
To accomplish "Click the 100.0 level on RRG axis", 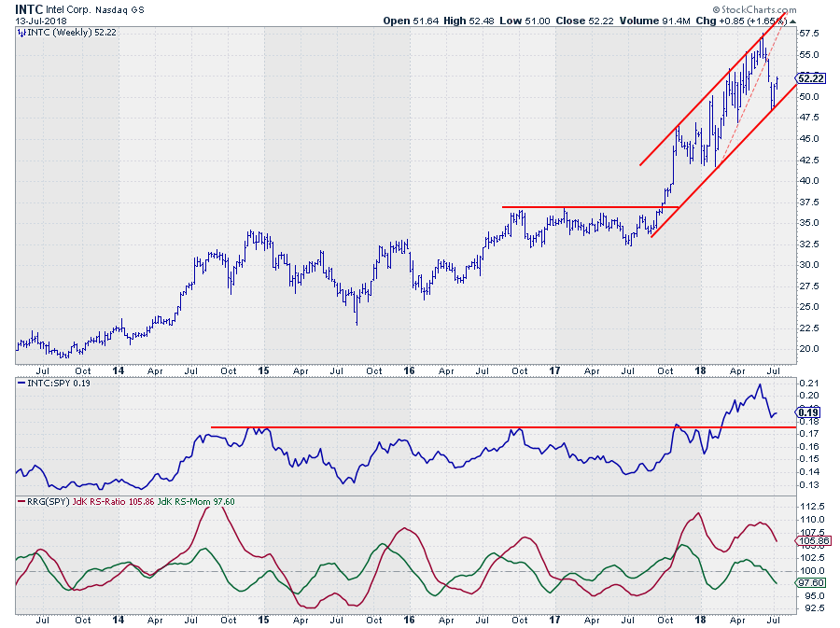I will coord(807,570).
